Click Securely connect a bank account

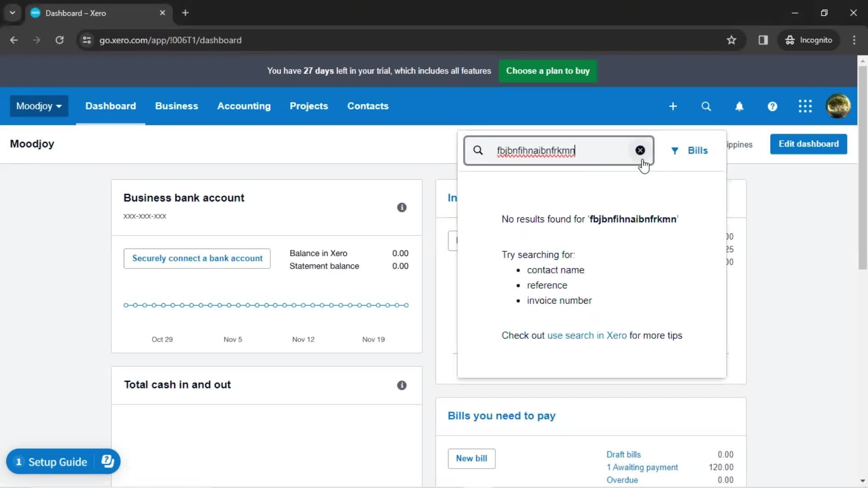197,258
